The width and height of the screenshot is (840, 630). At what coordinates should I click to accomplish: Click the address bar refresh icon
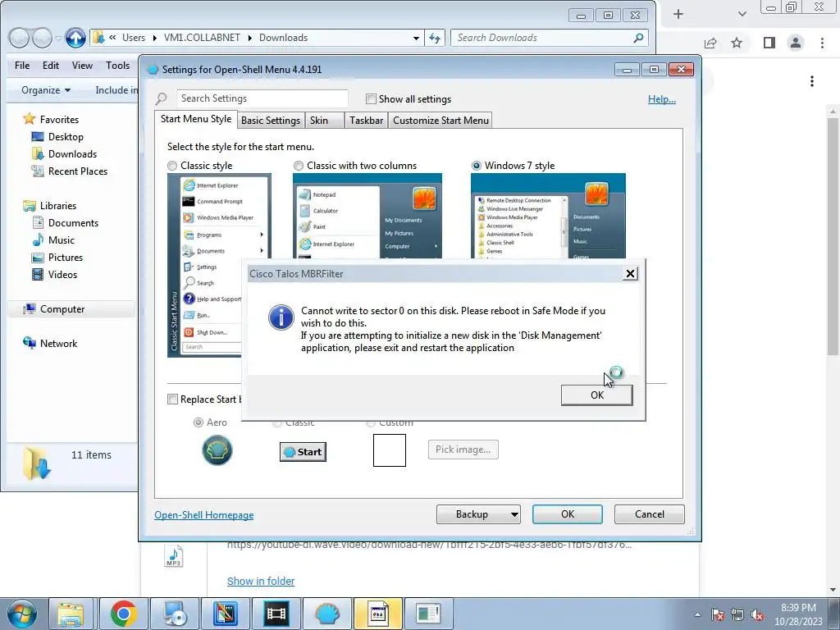coord(435,38)
